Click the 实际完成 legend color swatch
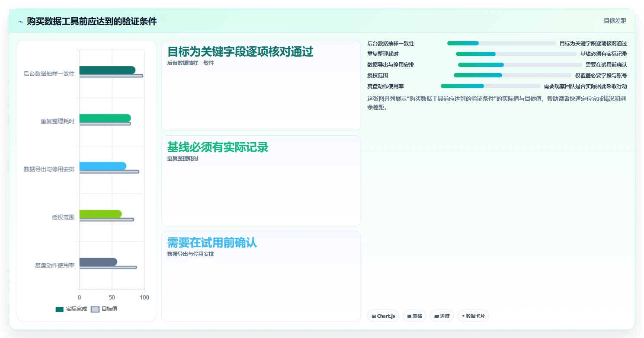 60,309
